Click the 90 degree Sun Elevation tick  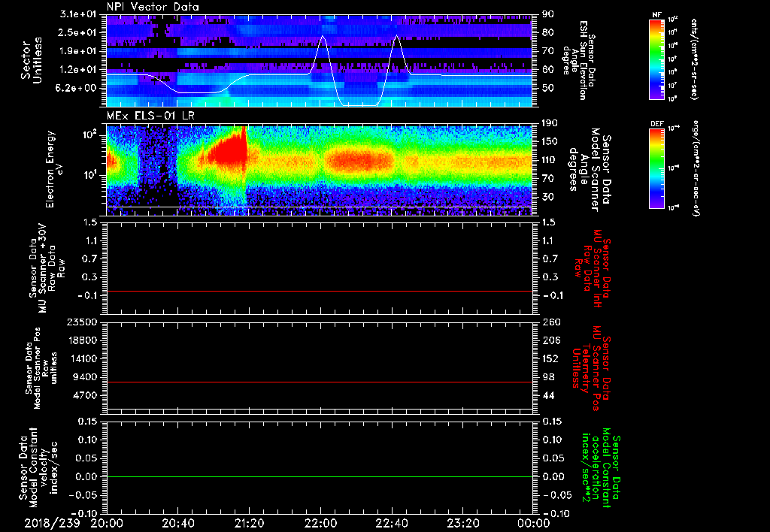548,14
